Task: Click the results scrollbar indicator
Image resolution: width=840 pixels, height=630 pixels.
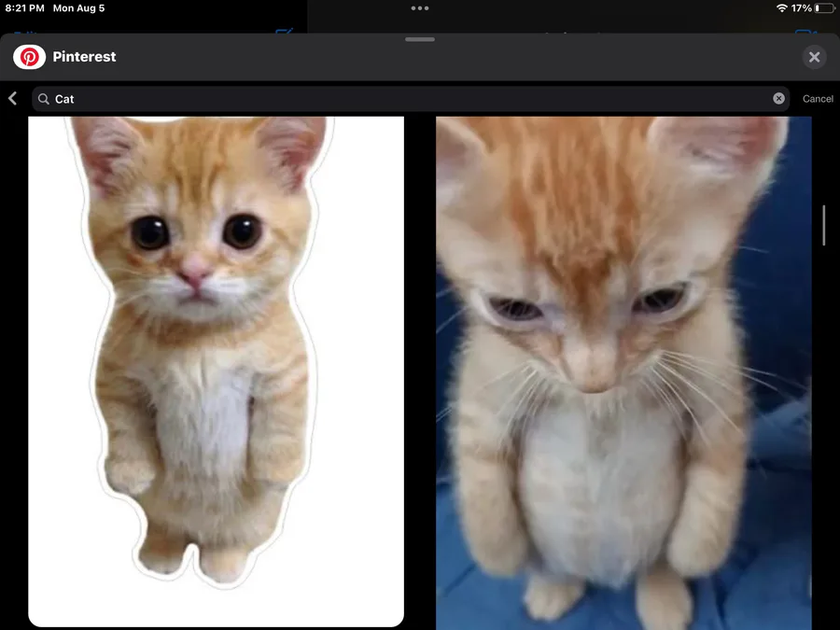Action: pos(824,226)
